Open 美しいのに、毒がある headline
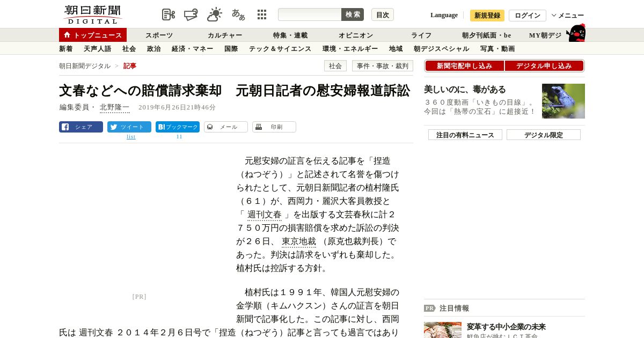The width and height of the screenshot is (644, 338). [x=465, y=90]
